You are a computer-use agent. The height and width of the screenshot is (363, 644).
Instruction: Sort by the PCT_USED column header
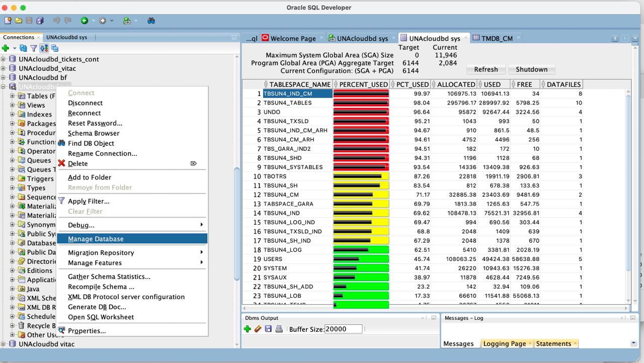(411, 84)
